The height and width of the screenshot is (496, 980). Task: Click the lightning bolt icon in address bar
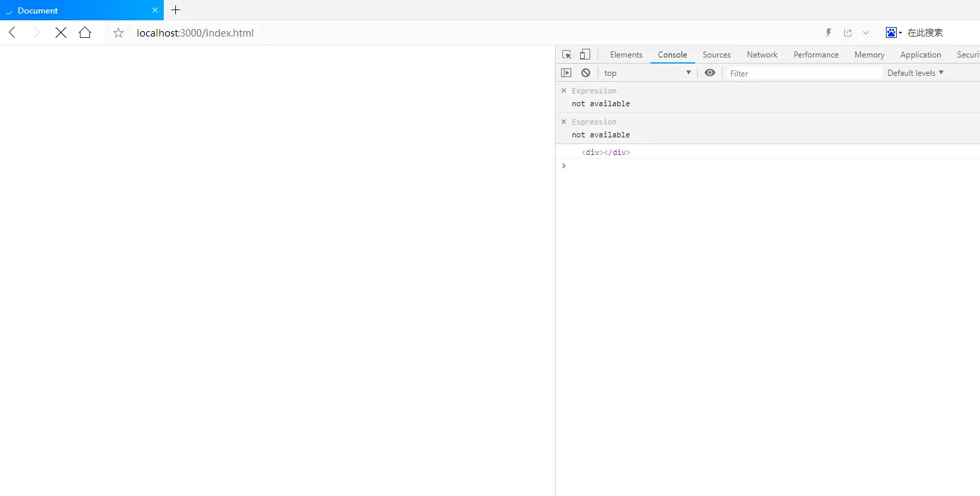point(828,32)
